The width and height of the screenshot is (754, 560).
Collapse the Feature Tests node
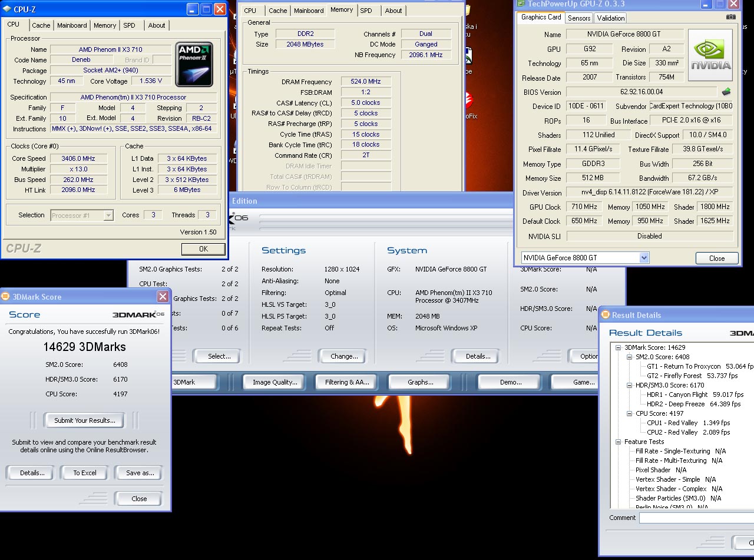619,442
